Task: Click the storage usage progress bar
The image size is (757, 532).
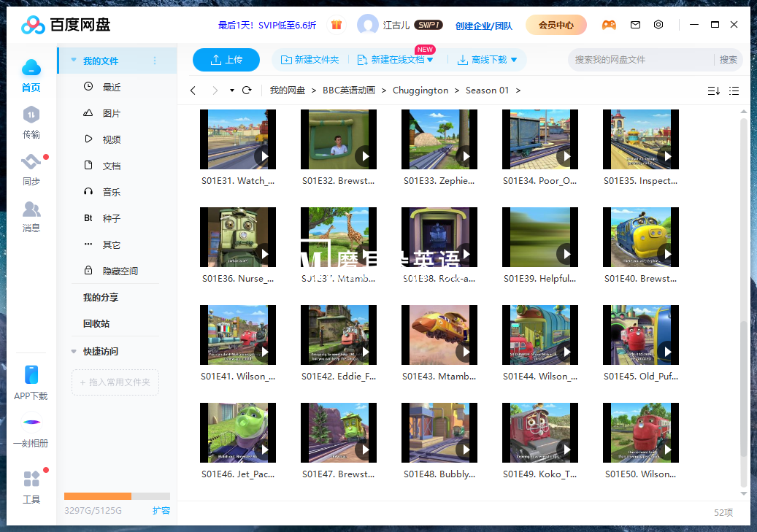Action: pos(116,496)
